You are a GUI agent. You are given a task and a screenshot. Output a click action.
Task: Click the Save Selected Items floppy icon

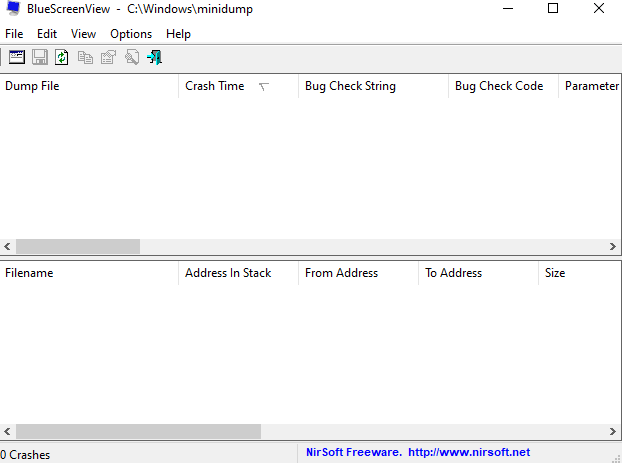pyautogui.click(x=40, y=57)
